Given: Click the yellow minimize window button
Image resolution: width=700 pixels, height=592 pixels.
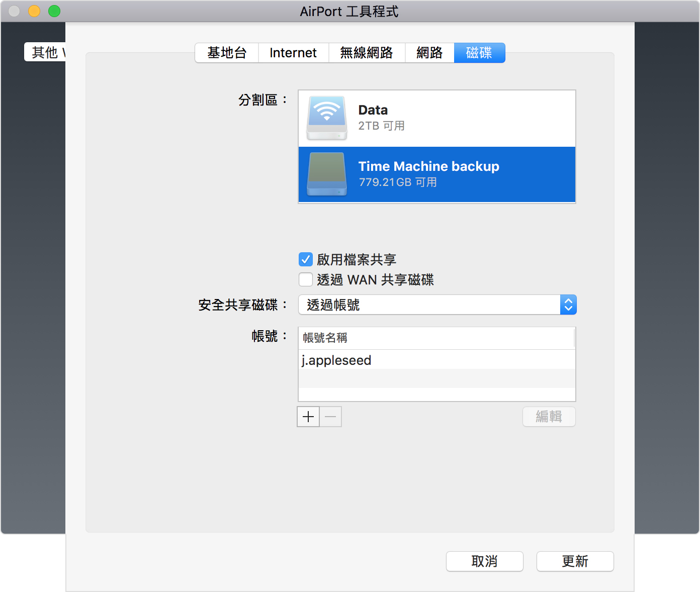Looking at the screenshot, I should coord(34,11).
